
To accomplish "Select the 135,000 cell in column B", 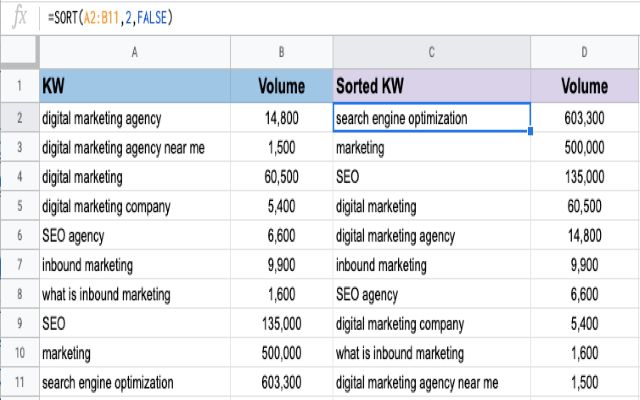I will 281,324.
